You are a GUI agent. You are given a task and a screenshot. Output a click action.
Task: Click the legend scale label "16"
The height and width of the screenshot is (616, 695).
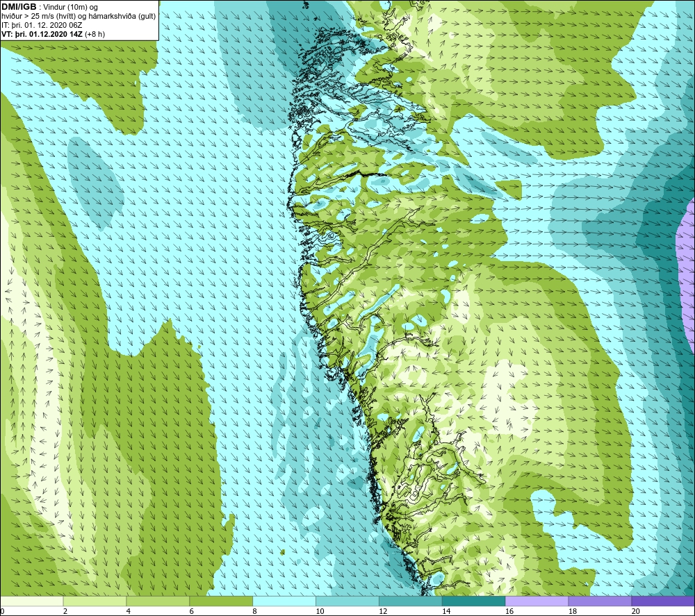point(509,611)
